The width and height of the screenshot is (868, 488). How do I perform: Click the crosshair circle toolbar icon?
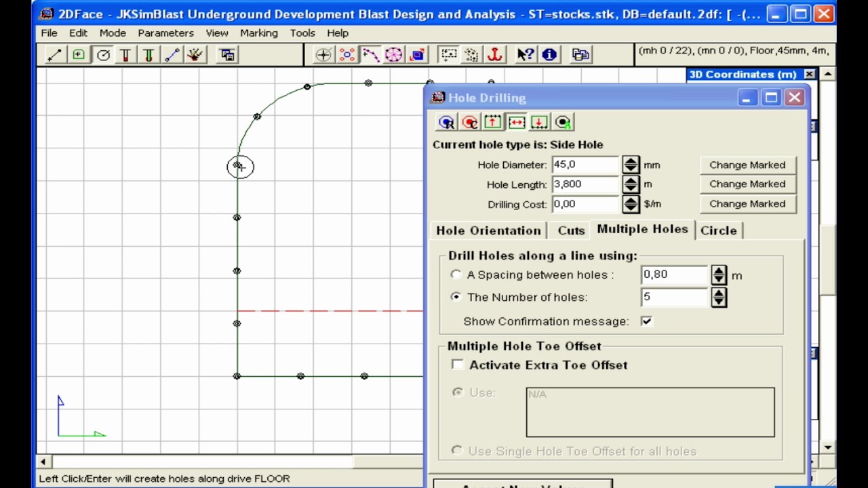(x=323, y=55)
